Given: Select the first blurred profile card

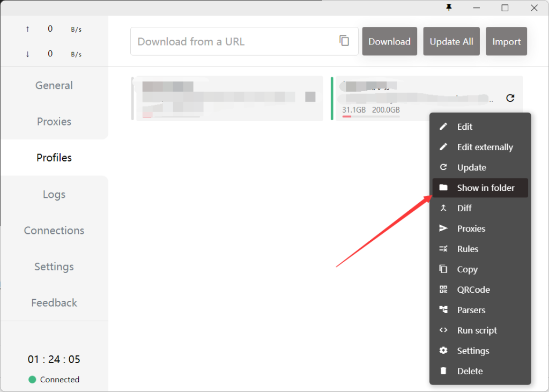Looking at the screenshot, I should [x=228, y=98].
